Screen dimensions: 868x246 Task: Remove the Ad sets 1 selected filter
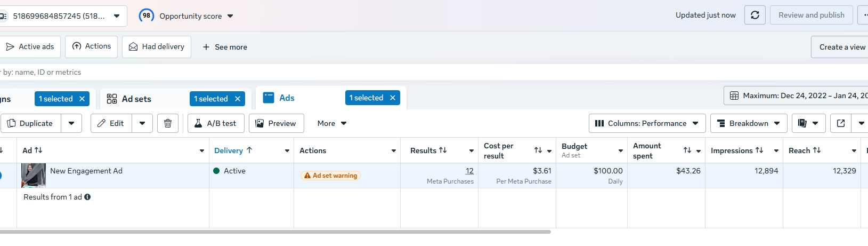(x=238, y=99)
